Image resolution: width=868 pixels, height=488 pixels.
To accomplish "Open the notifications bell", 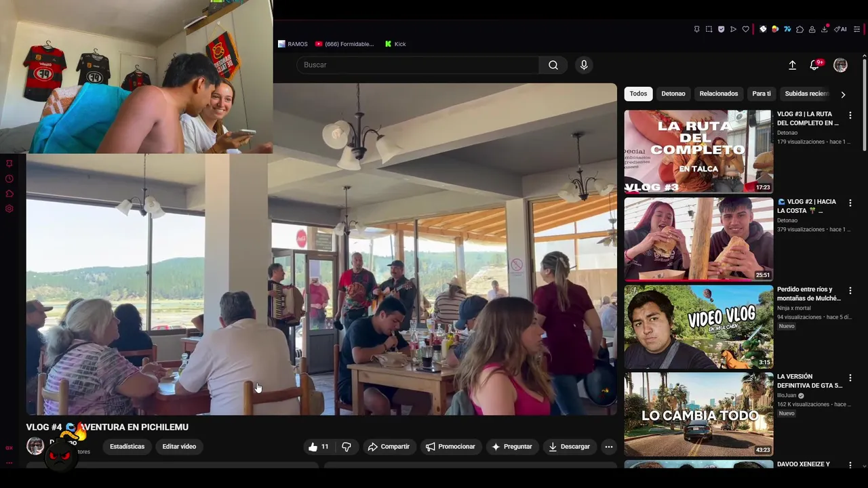I will 814,65.
